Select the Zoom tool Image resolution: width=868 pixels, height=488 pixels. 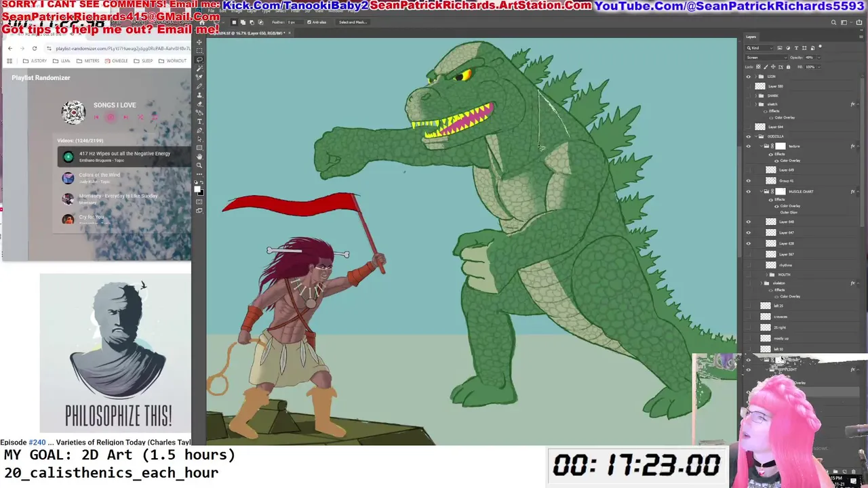(x=199, y=165)
